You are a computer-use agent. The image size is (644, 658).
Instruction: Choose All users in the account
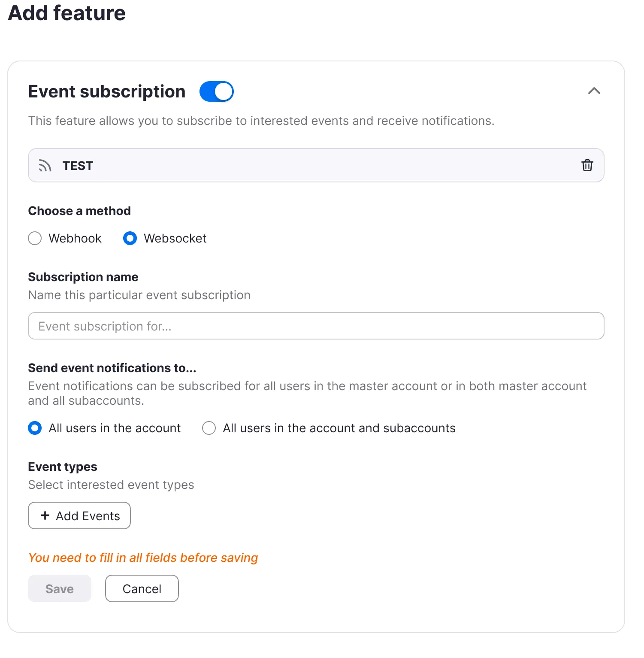tap(35, 428)
